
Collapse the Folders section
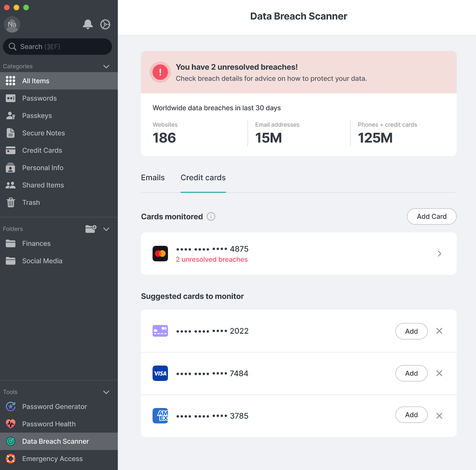[x=106, y=229]
